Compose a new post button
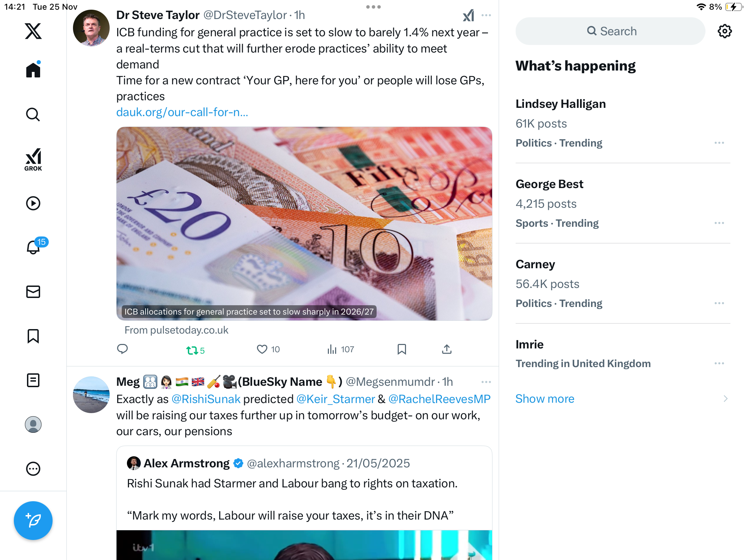 point(33,520)
